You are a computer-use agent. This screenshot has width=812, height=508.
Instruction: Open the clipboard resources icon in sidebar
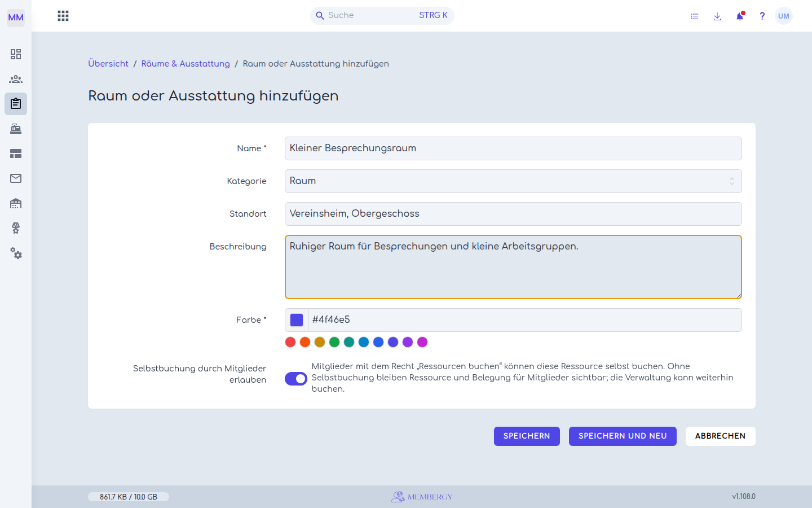(16, 104)
